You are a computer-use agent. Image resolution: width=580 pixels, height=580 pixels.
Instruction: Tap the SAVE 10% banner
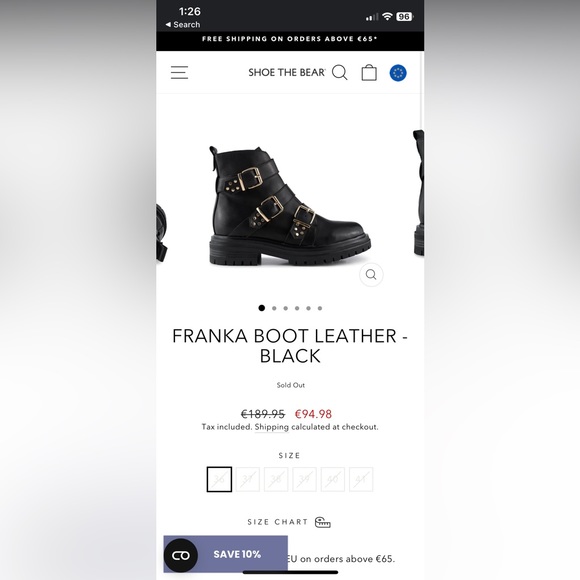[237, 554]
